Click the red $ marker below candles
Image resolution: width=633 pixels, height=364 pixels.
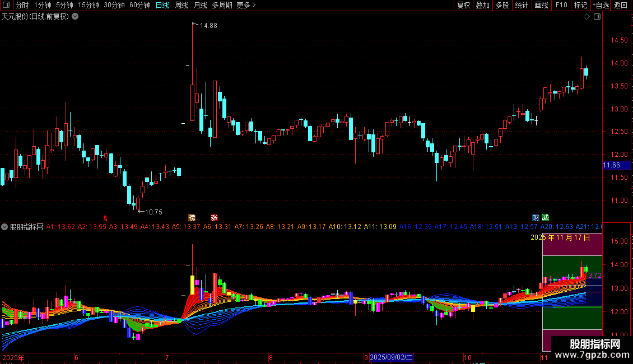(x=105, y=218)
